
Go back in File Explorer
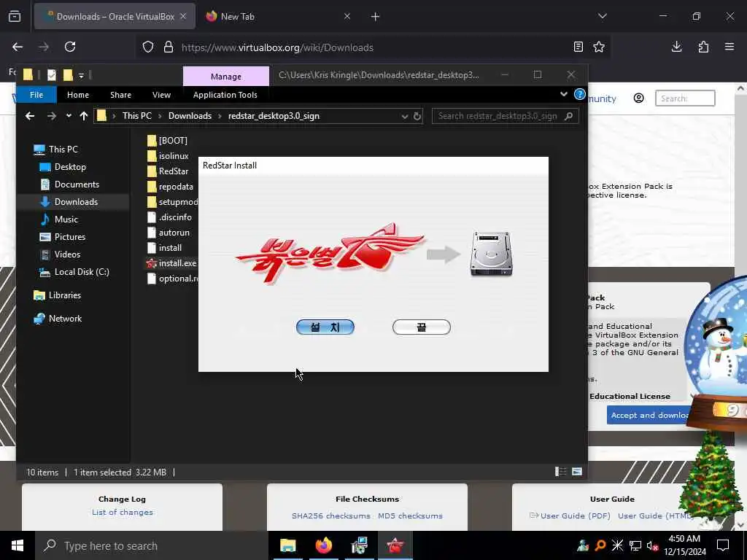pyautogui.click(x=29, y=116)
